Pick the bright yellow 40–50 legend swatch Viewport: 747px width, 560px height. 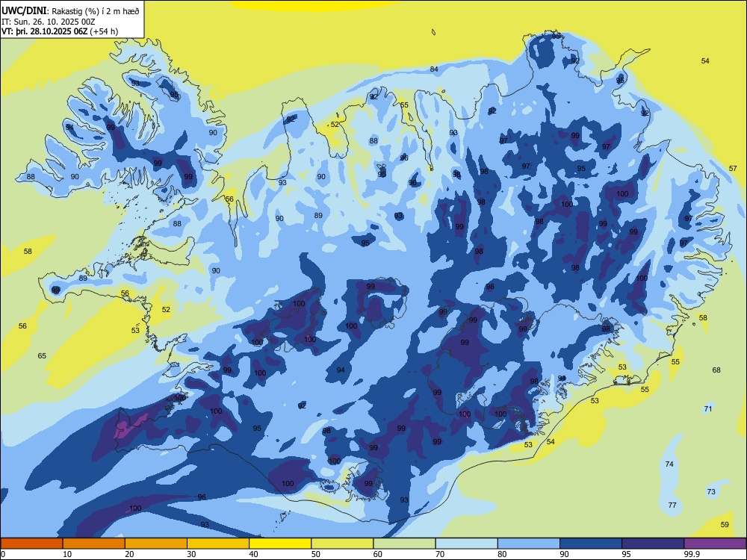pyautogui.click(x=280, y=544)
